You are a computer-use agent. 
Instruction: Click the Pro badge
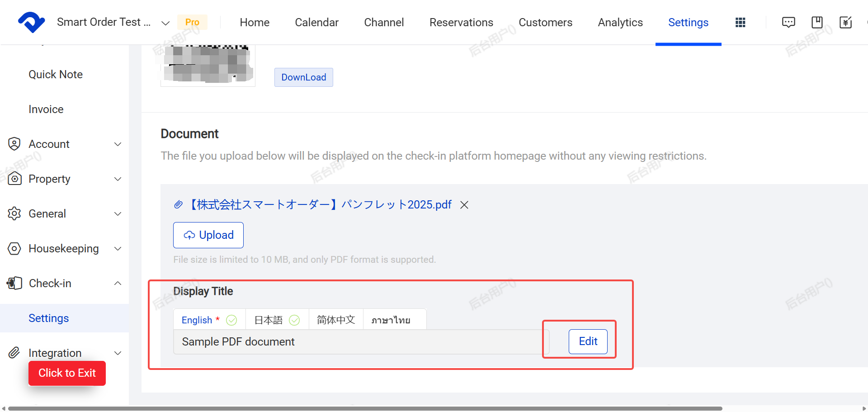click(x=192, y=22)
